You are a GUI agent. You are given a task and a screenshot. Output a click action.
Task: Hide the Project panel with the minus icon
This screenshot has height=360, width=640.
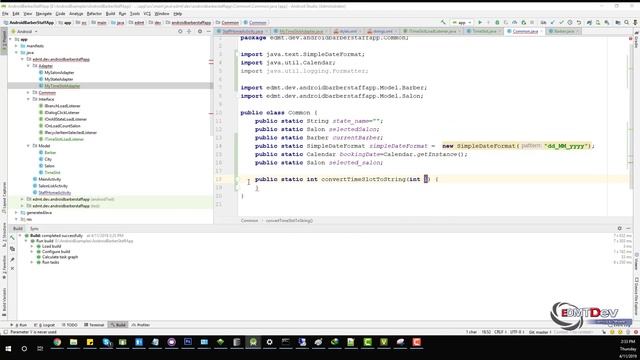pos(209,31)
